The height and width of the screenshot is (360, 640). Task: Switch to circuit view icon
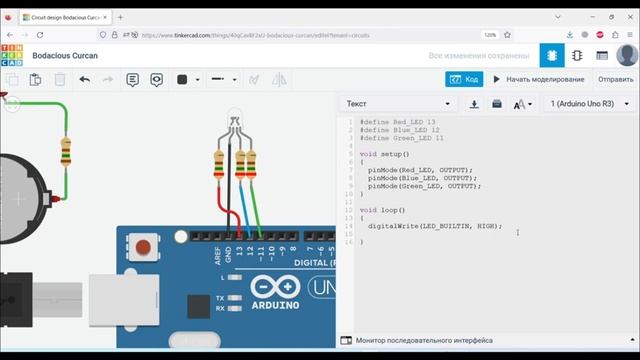[552, 56]
